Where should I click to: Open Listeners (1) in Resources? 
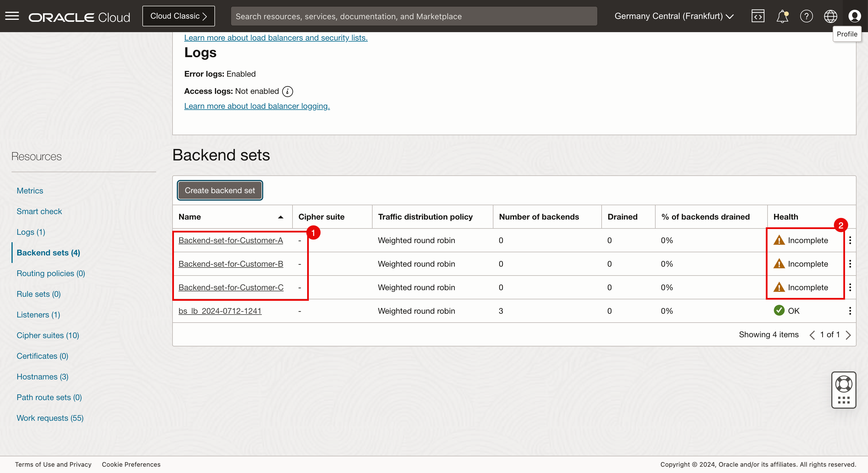click(38, 315)
